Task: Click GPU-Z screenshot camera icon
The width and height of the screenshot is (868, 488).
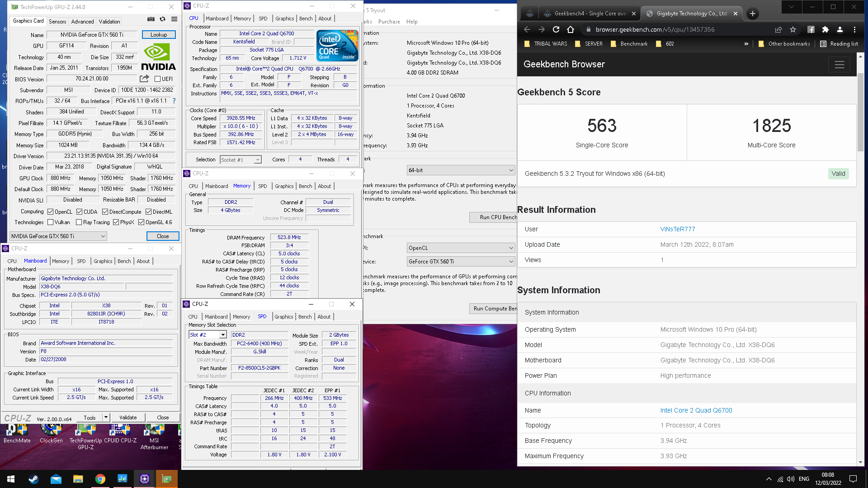Action: [151, 19]
